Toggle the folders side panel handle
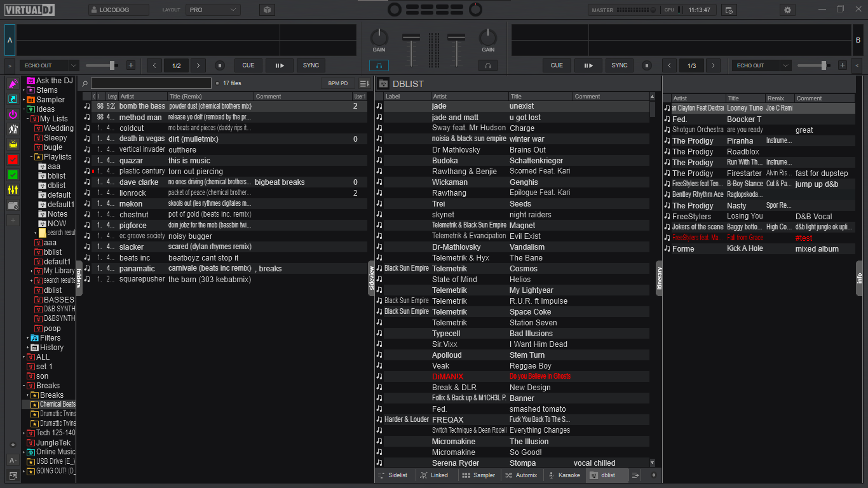Image resolution: width=868 pixels, height=488 pixels. pos(79,278)
